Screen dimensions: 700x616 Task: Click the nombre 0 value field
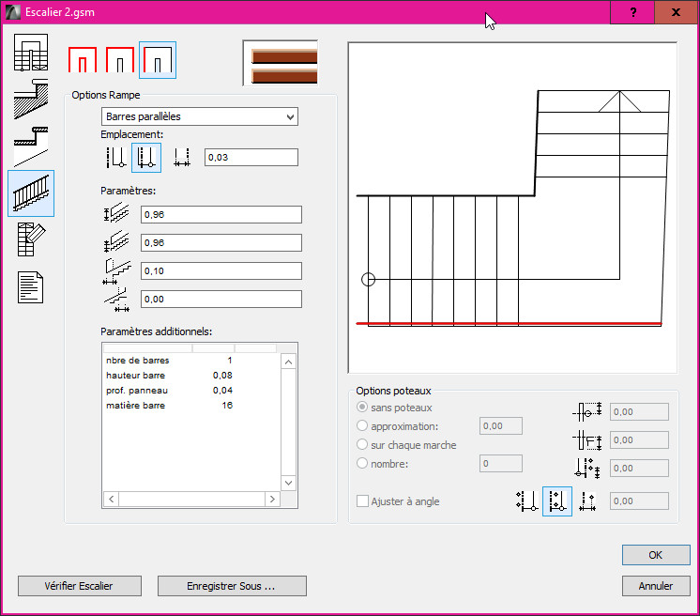[x=501, y=463]
